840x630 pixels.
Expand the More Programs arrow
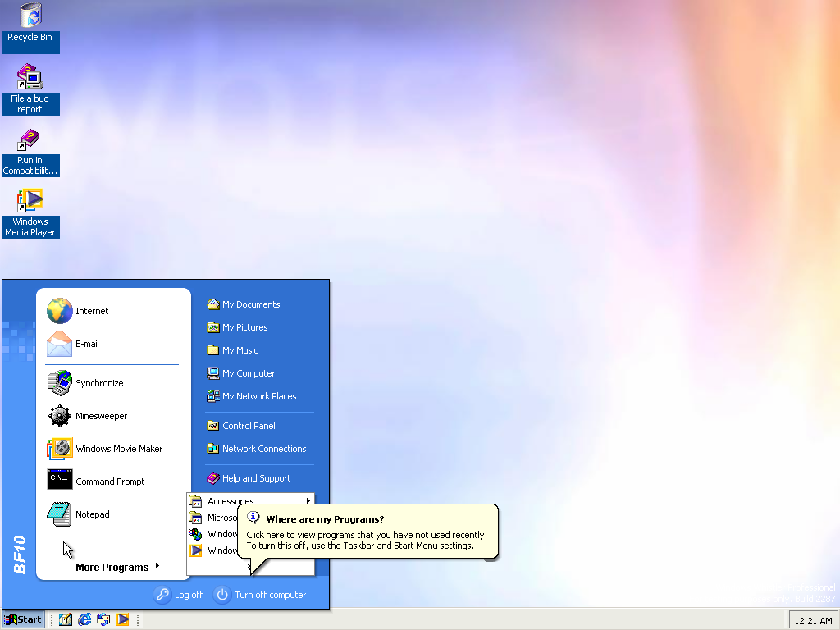click(x=157, y=566)
